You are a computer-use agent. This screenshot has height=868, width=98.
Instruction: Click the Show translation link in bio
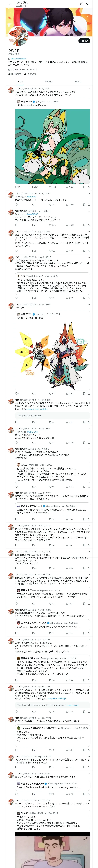pyautogui.click(x=18, y=59)
